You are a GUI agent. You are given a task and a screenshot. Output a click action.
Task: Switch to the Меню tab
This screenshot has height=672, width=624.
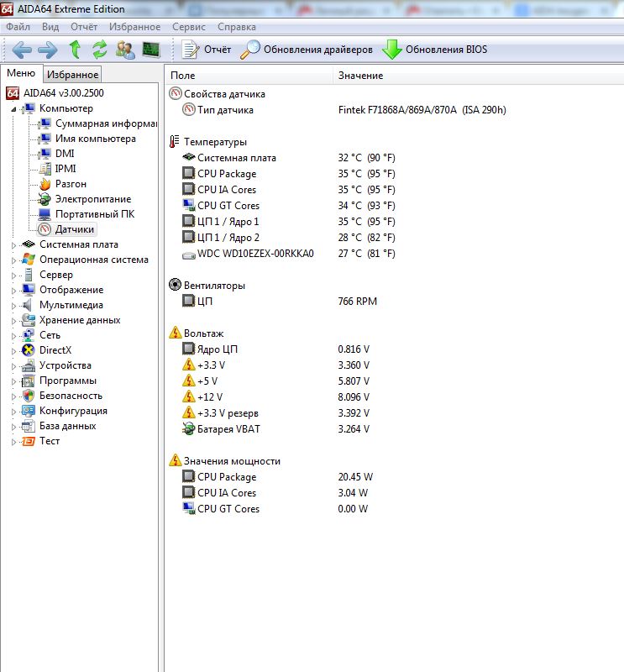(x=21, y=73)
